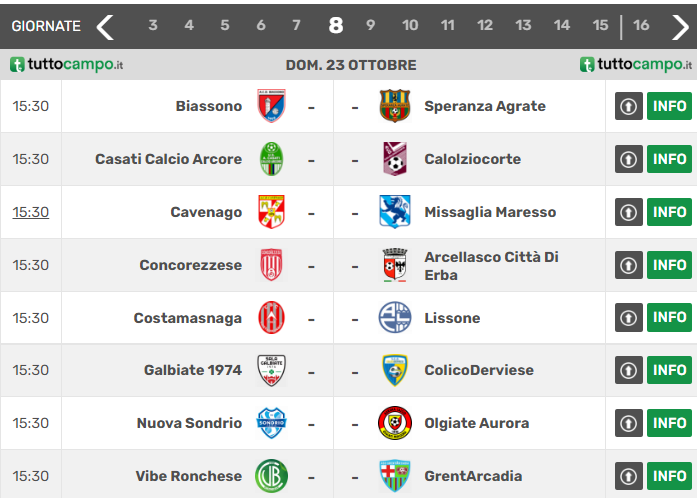
Task: Switch to matchday 7
Action: (x=296, y=26)
